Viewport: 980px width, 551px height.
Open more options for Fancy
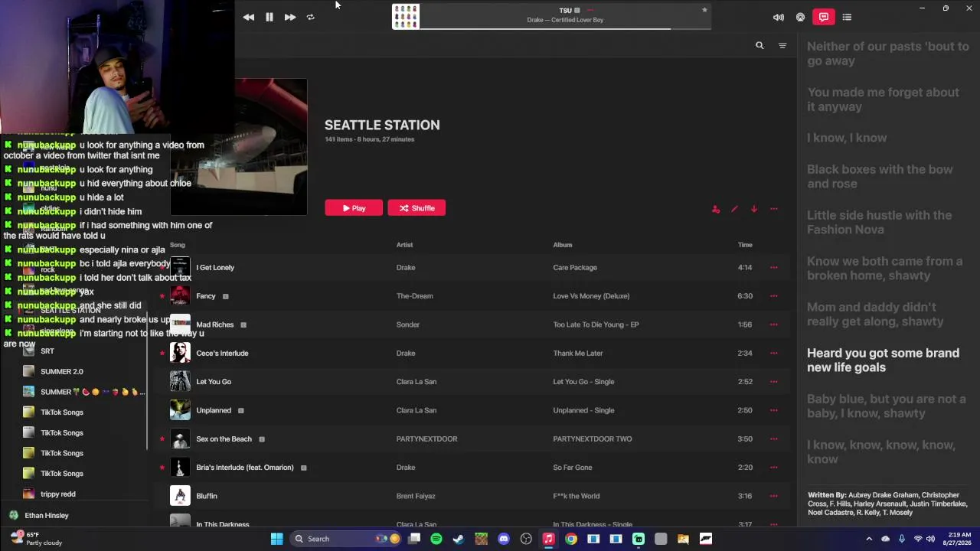(774, 296)
